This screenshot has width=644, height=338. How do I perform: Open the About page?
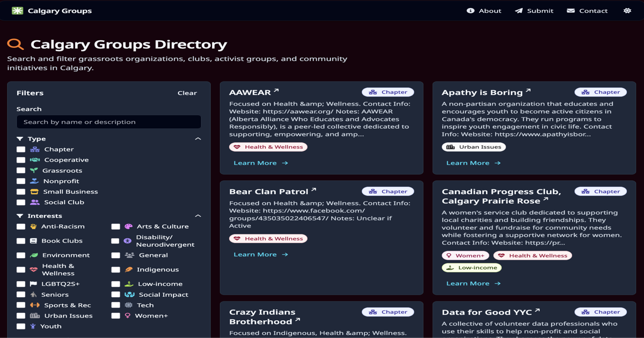point(484,11)
